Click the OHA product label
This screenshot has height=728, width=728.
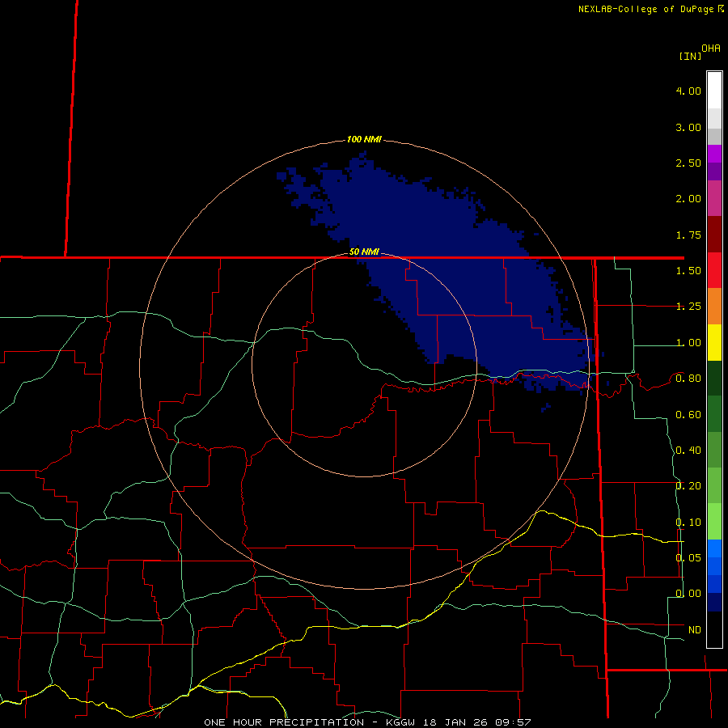[711, 48]
